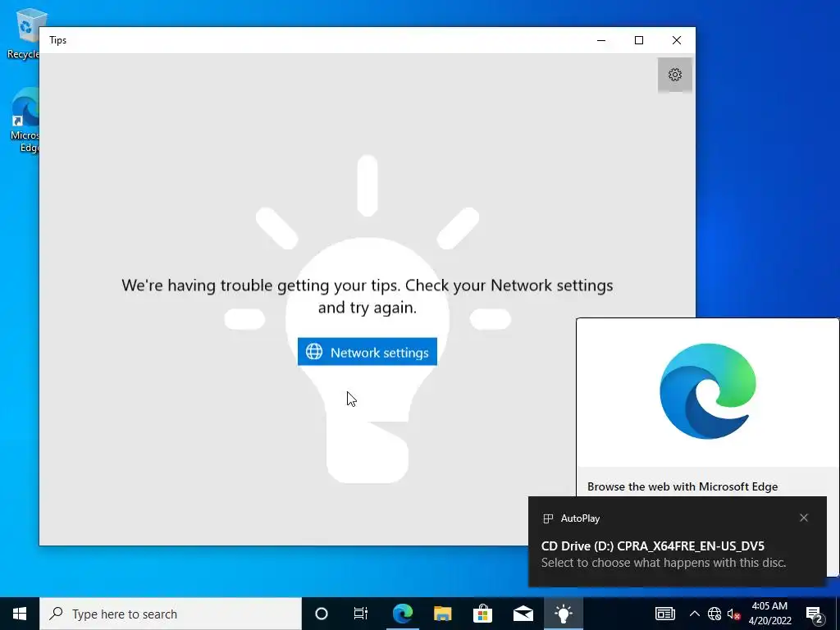This screenshot has height=630, width=840.
Task: Open the clock showing 4:05 AM
Action: pyautogui.click(x=769, y=614)
